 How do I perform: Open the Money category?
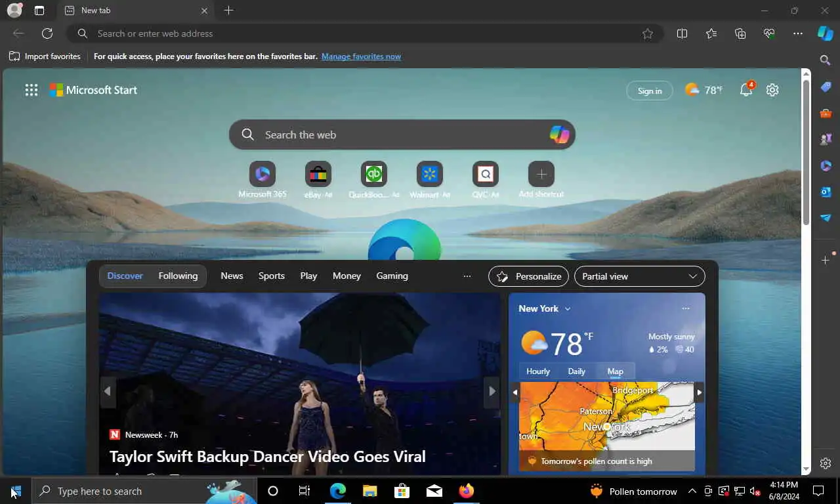[x=346, y=276]
